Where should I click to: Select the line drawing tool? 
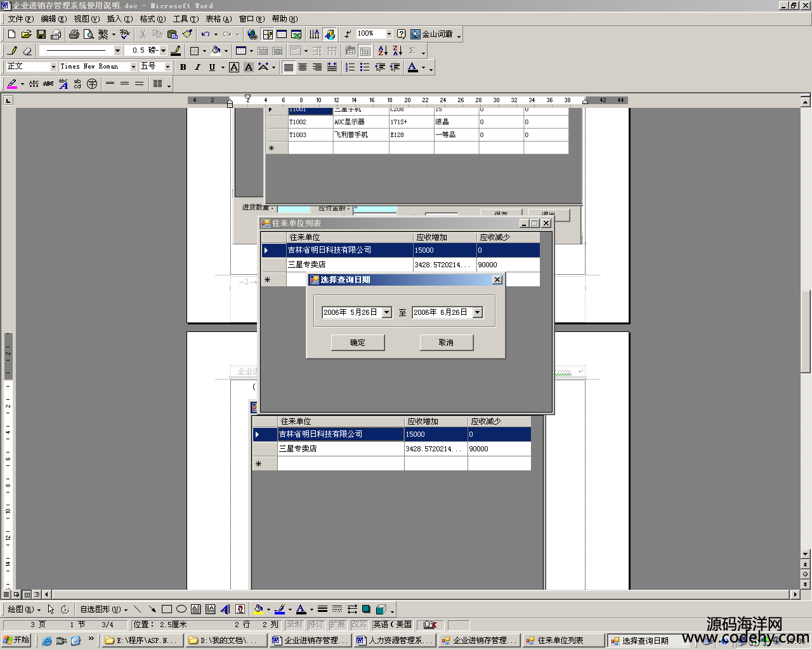click(x=137, y=609)
